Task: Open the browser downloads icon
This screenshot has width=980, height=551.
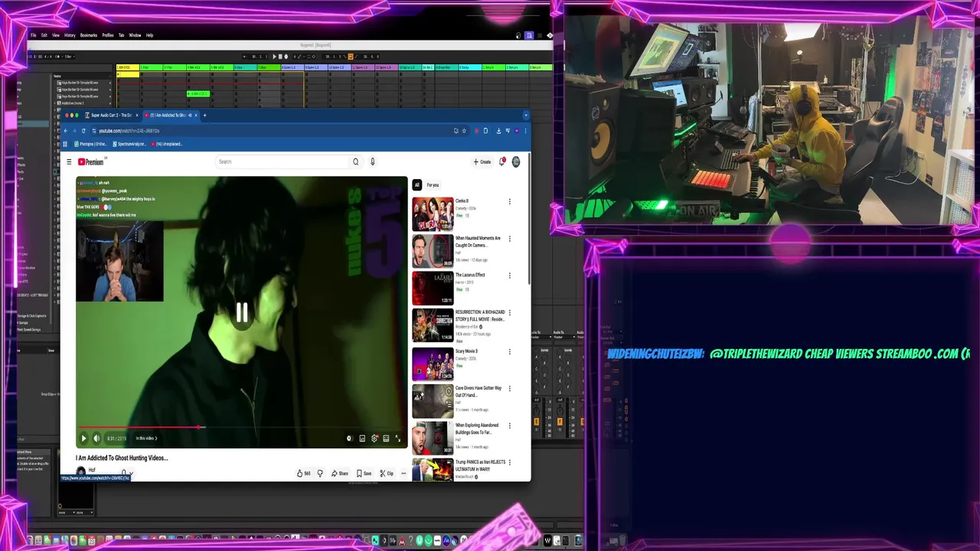Action: (x=498, y=131)
